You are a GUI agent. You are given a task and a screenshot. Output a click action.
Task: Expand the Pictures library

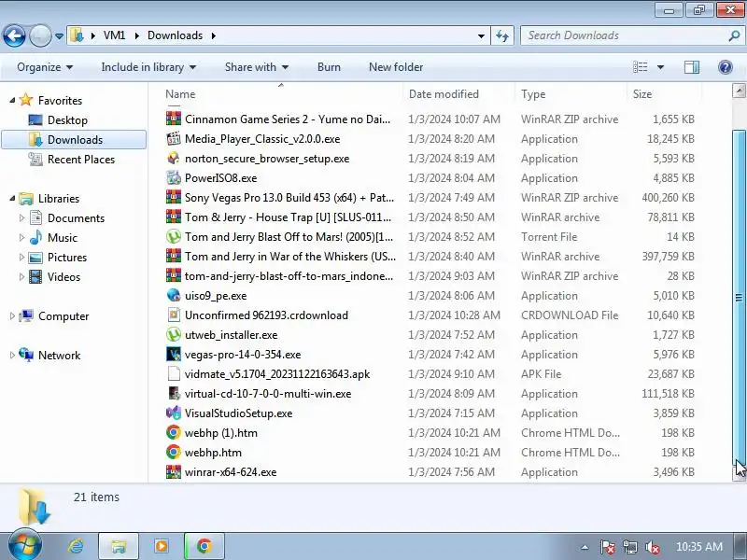click(x=21, y=257)
